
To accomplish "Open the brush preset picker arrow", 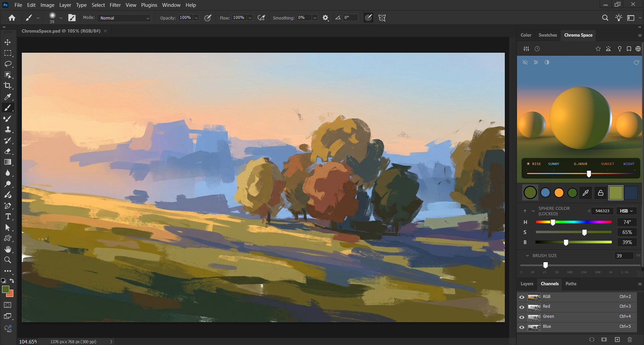I will click(61, 18).
